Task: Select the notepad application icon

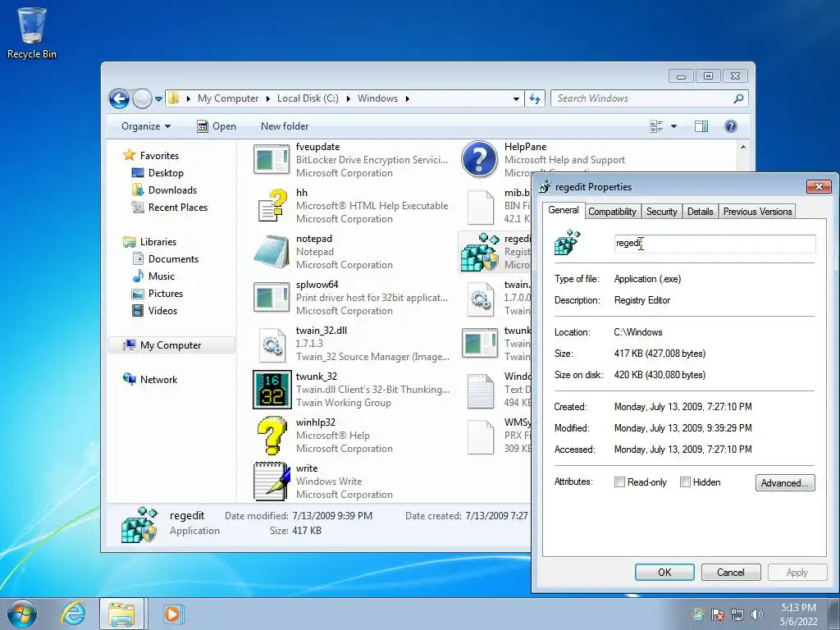Action: 272,251
